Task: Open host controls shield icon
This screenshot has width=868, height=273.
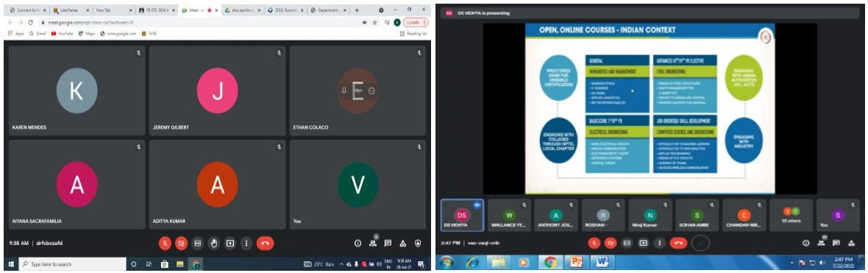Action: coord(418,243)
